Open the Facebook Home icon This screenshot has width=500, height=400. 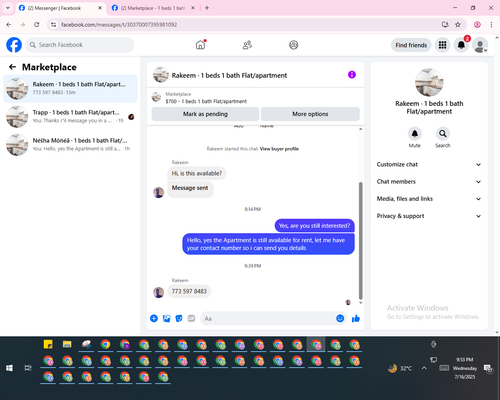[x=200, y=45]
